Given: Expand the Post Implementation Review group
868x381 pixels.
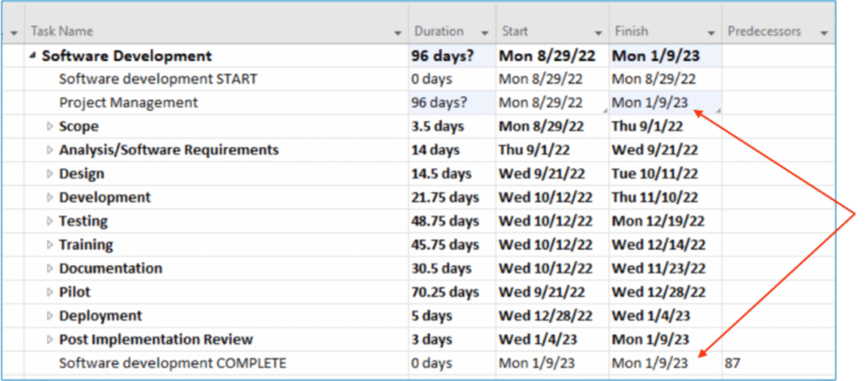Looking at the screenshot, I should point(49,340).
